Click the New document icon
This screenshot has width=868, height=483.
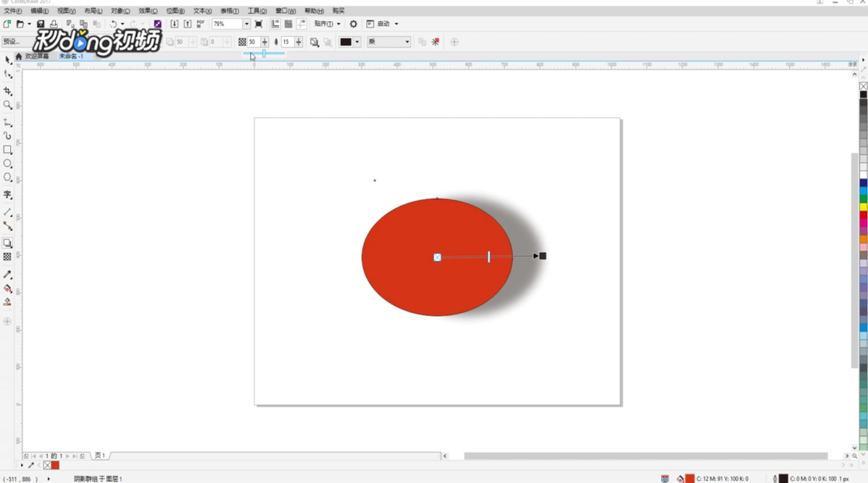pos(7,24)
